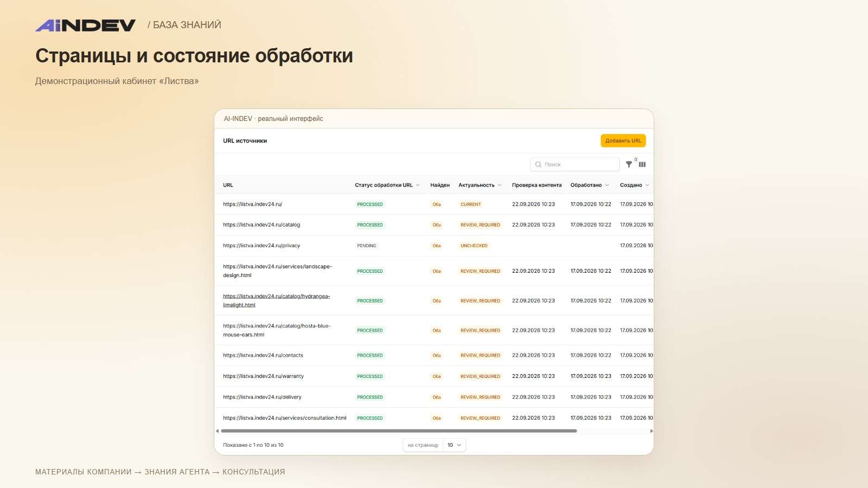This screenshot has width=868, height=488.
Task: Click the listva.indev24.ru/warranty URL cell
Action: tap(263, 376)
